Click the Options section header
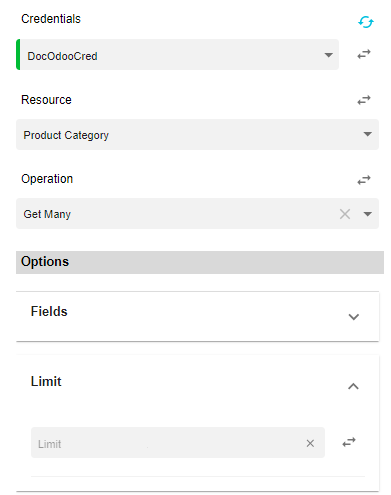Image resolution: width=391 pixels, height=495 pixels. (200, 262)
